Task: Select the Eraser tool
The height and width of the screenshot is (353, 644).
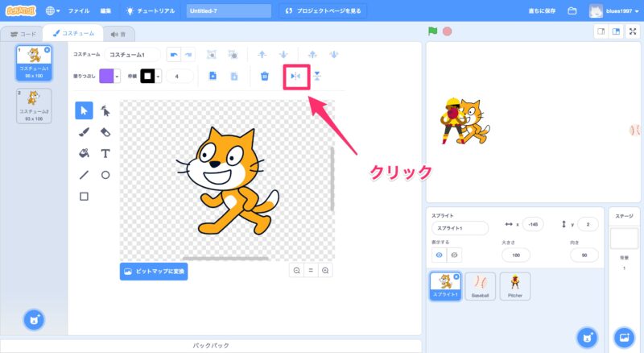Action: [105, 131]
